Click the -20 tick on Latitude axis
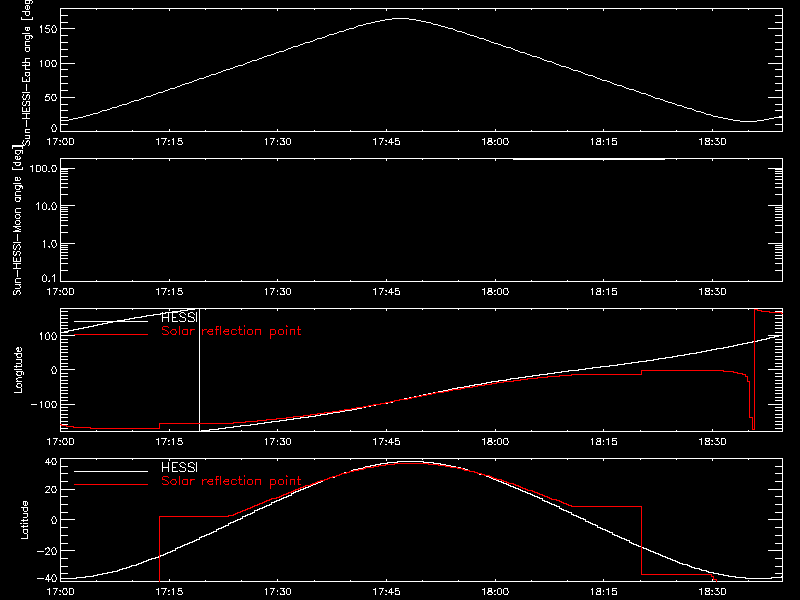The height and width of the screenshot is (600, 800). pos(48,551)
